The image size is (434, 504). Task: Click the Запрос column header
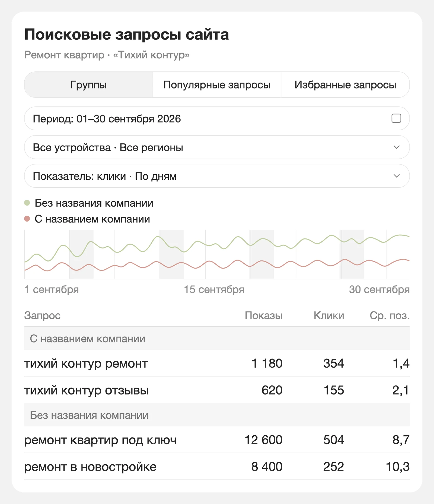(42, 316)
